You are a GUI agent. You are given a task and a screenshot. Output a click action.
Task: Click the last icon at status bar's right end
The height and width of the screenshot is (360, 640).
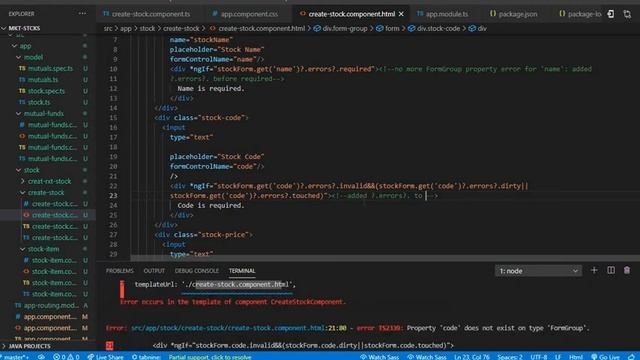coord(631,357)
